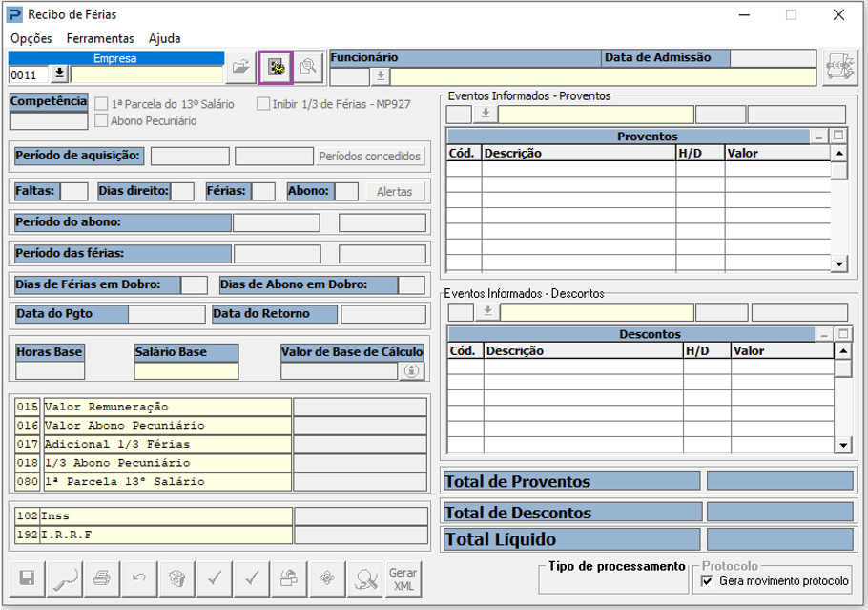Click the 102 Inss row label
This screenshot has height=610, width=868.
154,515
